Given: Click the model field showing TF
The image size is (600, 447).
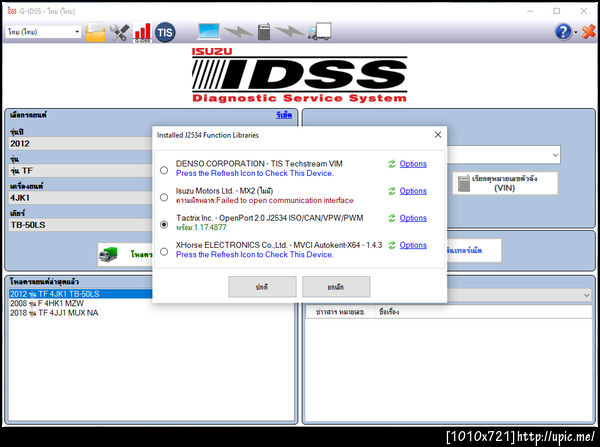Looking at the screenshot, I should 80,171.
